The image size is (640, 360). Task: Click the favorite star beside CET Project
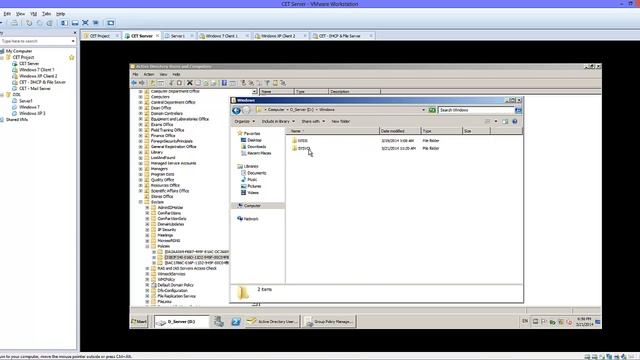72,58
